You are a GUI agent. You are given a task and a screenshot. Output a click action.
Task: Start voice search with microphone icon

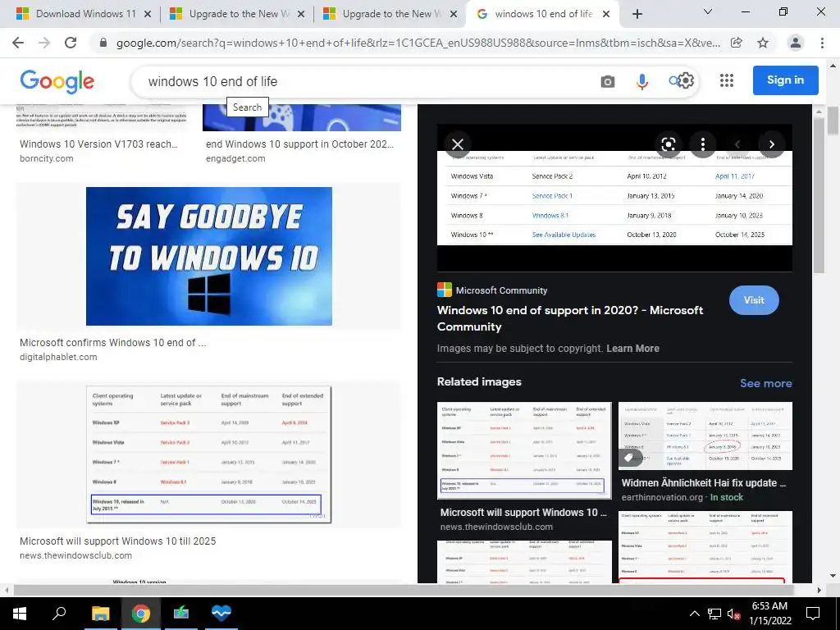[641, 81]
